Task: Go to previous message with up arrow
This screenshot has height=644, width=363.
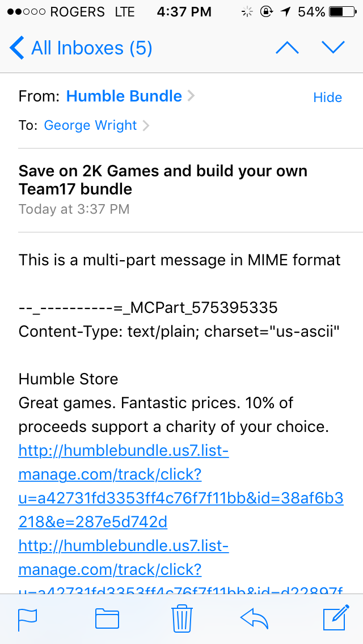Action: (x=287, y=48)
